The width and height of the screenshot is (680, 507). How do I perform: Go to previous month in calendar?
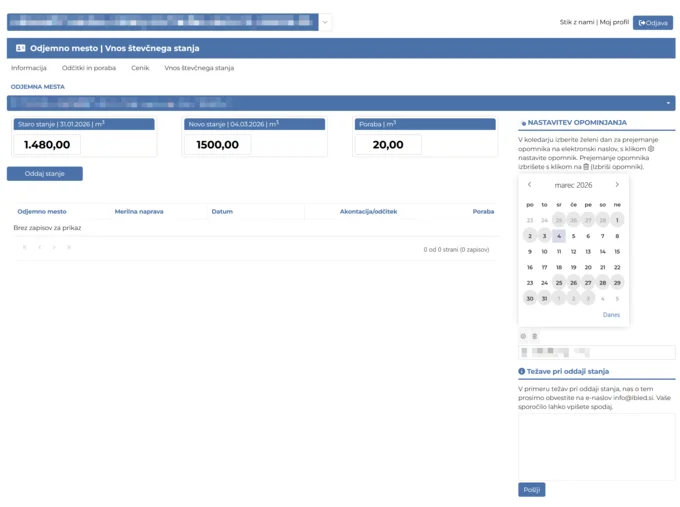coord(529,185)
